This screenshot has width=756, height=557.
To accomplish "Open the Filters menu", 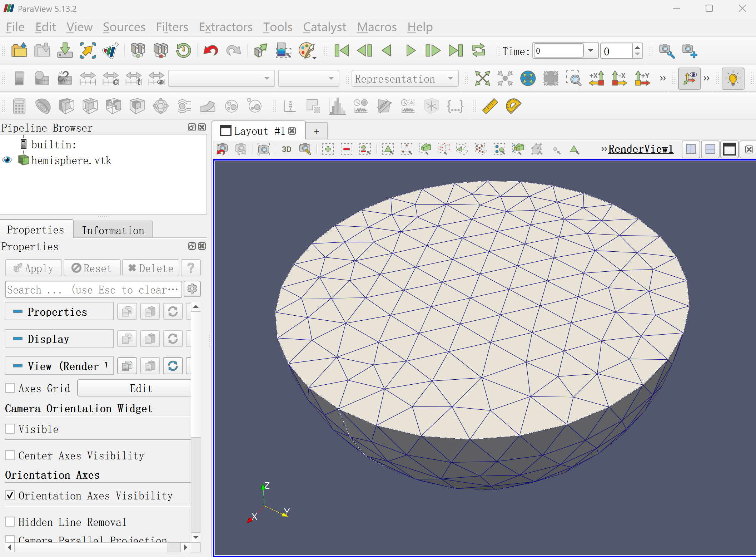I will coord(172,27).
